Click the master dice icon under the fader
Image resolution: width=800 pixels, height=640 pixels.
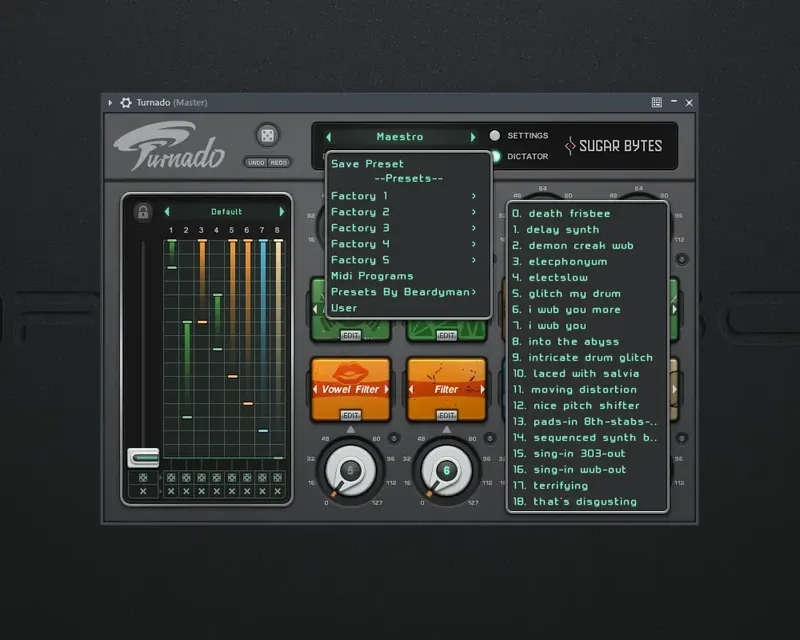point(143,478)
